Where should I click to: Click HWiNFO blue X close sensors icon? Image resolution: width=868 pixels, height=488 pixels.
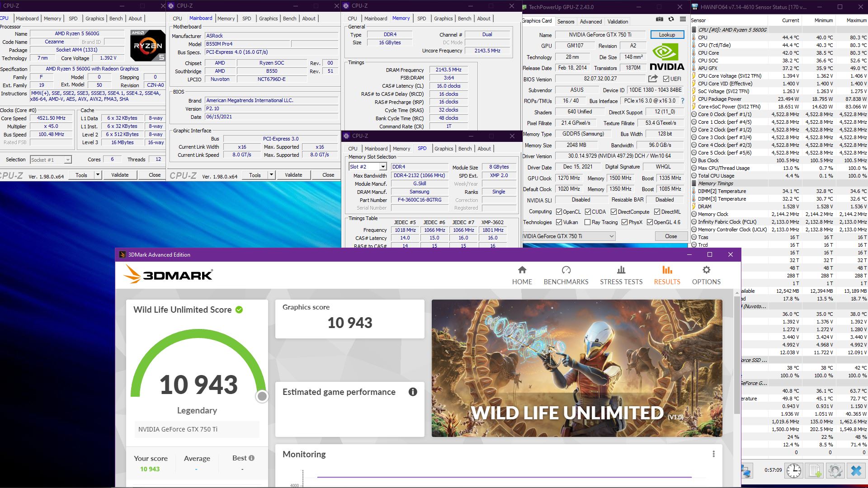pyautogui.click(x=856, y=470)
